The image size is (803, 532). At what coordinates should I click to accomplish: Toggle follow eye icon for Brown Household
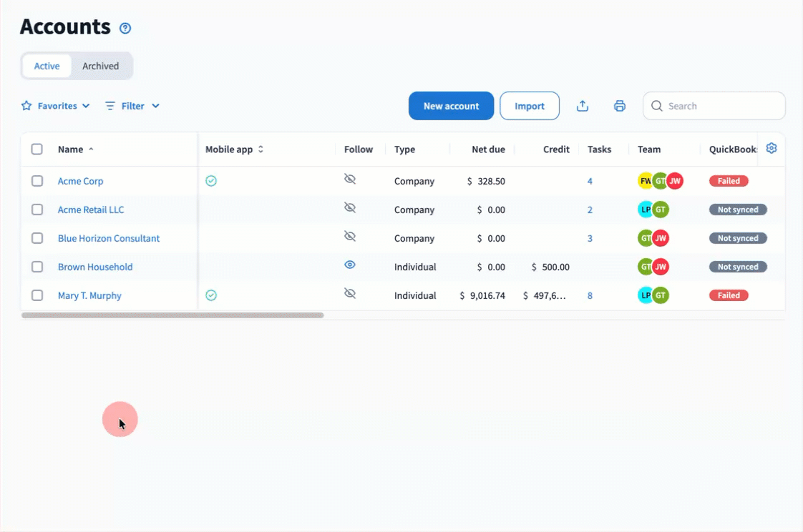click(350, 265)
